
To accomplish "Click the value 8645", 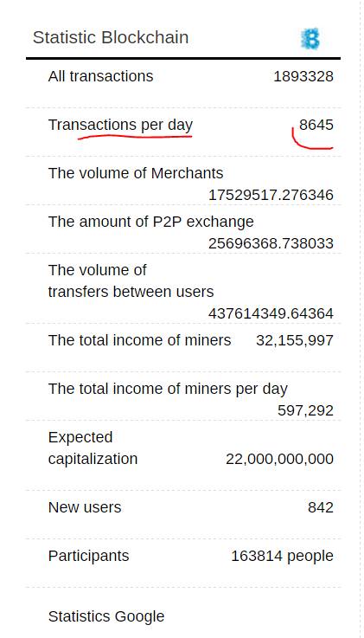I will click(x=316, y=125).
